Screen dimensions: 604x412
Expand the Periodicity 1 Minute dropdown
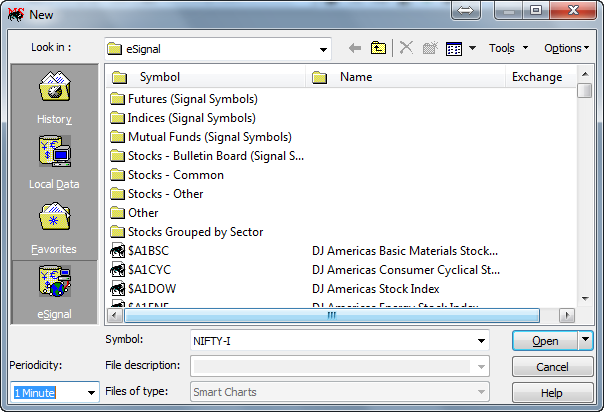coord(91,393)
